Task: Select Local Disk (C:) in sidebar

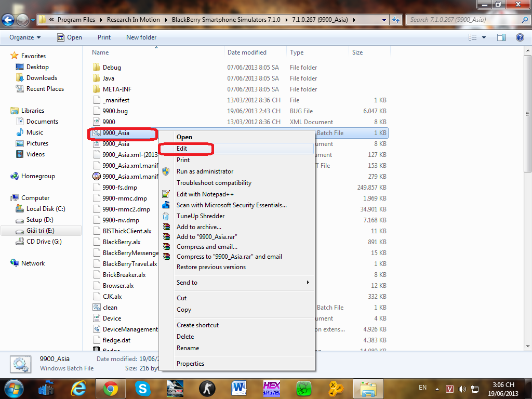Action: point(46,209)
